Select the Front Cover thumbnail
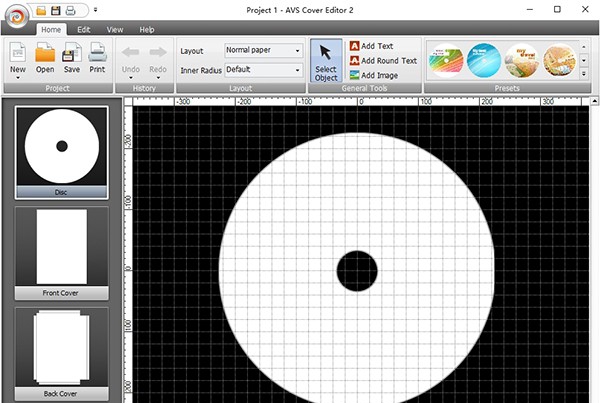 point(62,252)
